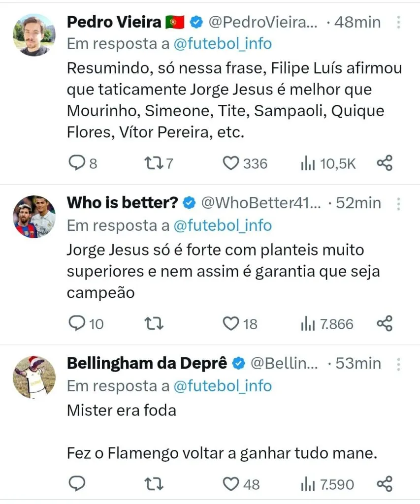The height and width of the screenshot is (504, 420).
Task: Reply to Pedro Vieira's tweet
Action: coord(76,163)
